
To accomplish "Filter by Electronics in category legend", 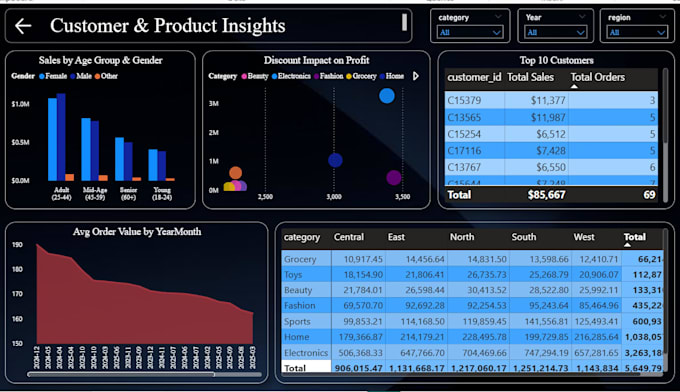I will 291,76.
